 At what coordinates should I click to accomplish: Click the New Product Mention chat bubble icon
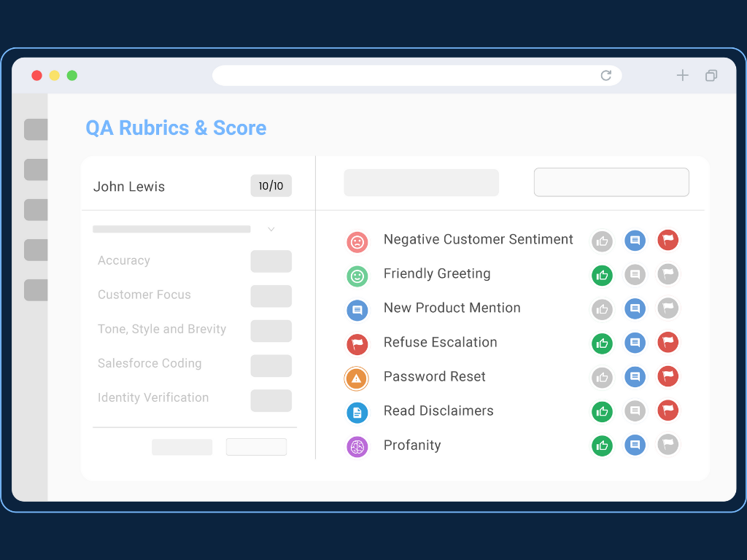[357, 310]
